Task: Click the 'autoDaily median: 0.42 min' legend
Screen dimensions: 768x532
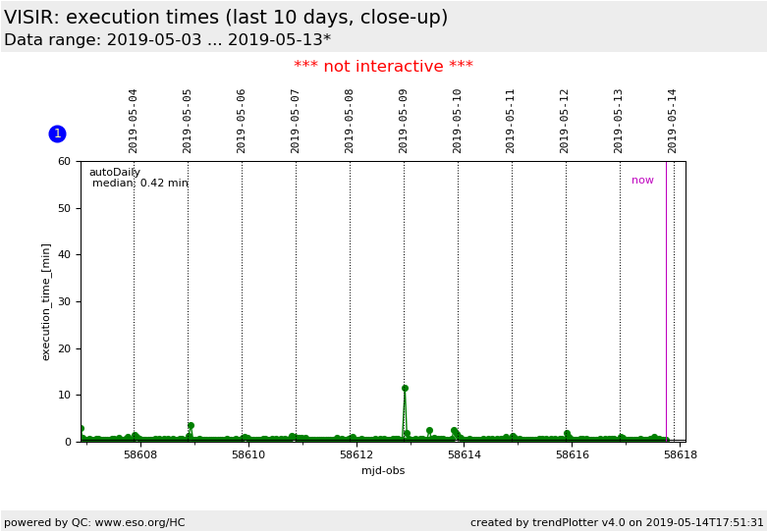Action: tap(137, 178)
